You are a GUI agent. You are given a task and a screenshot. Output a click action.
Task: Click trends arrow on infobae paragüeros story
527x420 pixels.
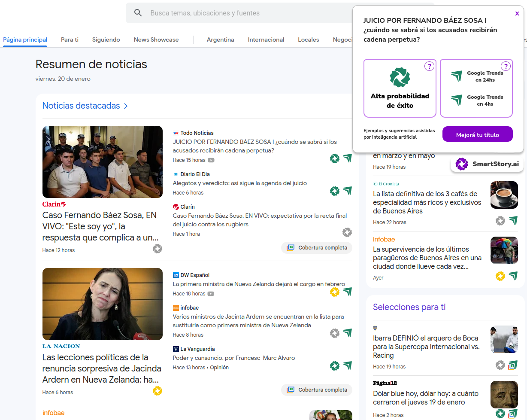click(513, 276)
